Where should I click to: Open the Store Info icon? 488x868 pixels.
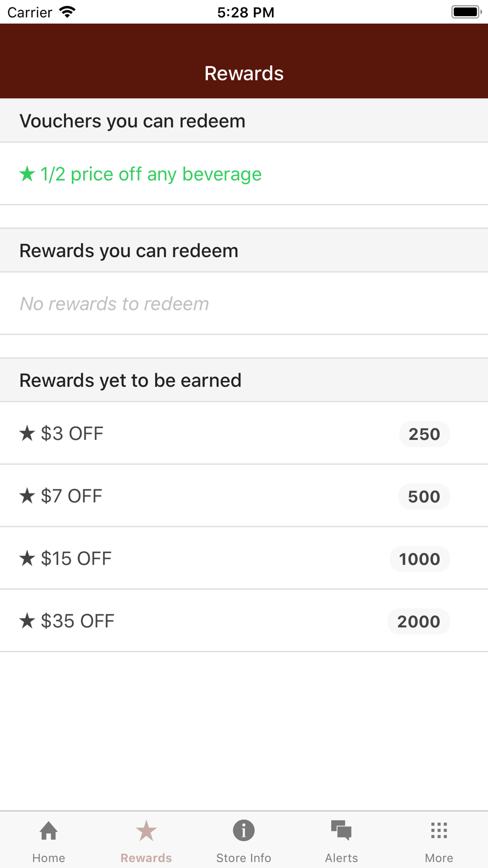tap(244, 830)
